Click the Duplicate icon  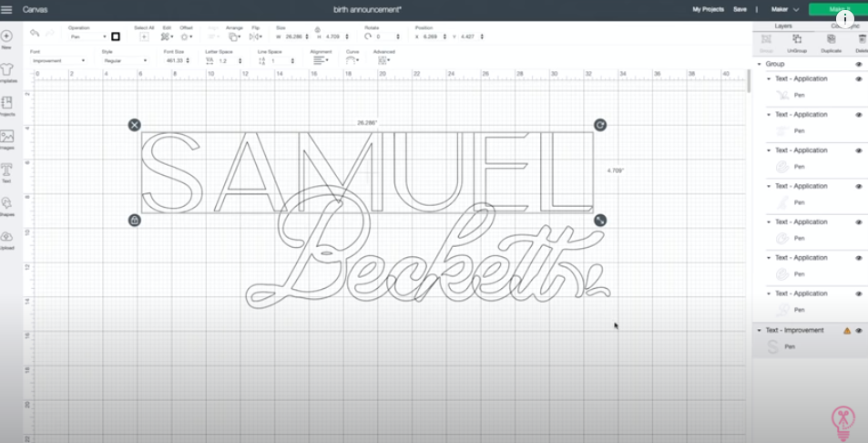tap(831, 39)
